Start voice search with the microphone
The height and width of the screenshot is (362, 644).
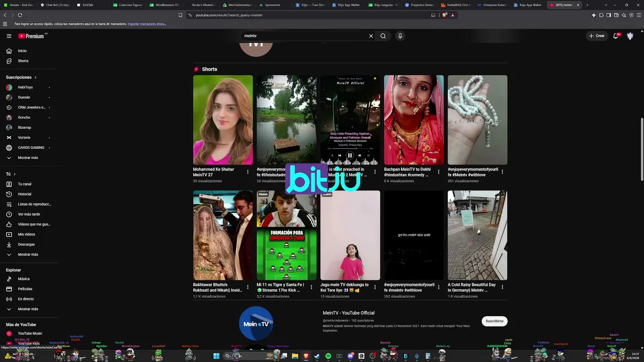(400, 36)
